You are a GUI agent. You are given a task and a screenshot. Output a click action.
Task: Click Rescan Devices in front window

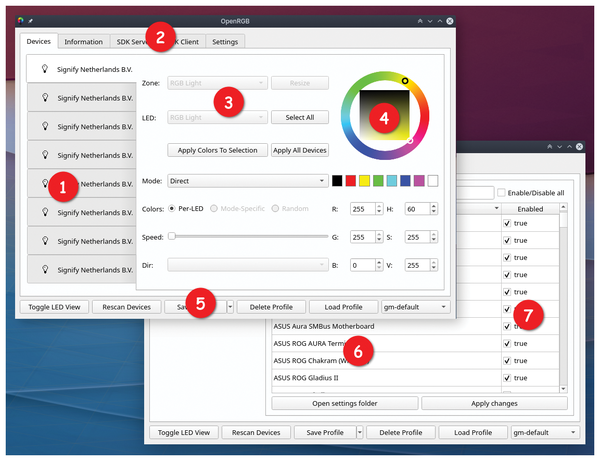126,307
